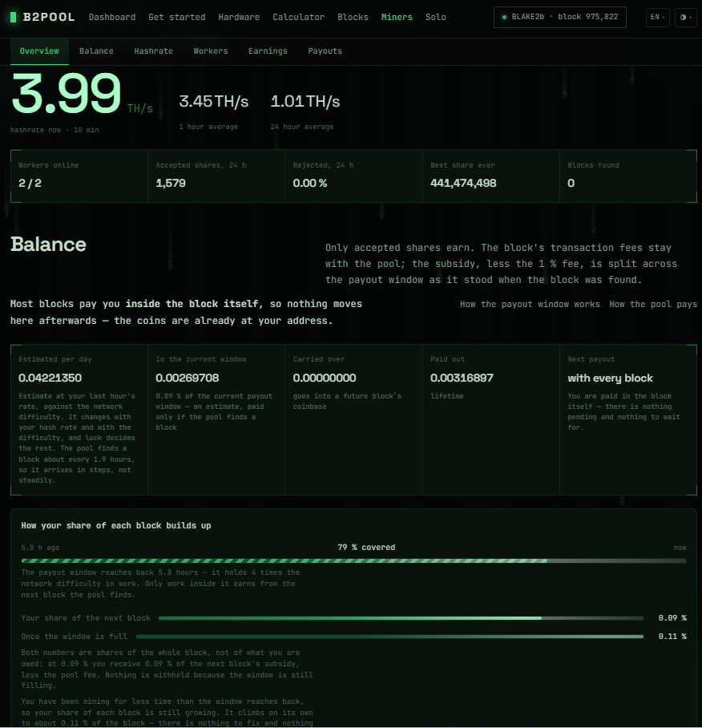Switch to the Payouts tab
Viewport: 702px width, 728px height.
point(325,51)
